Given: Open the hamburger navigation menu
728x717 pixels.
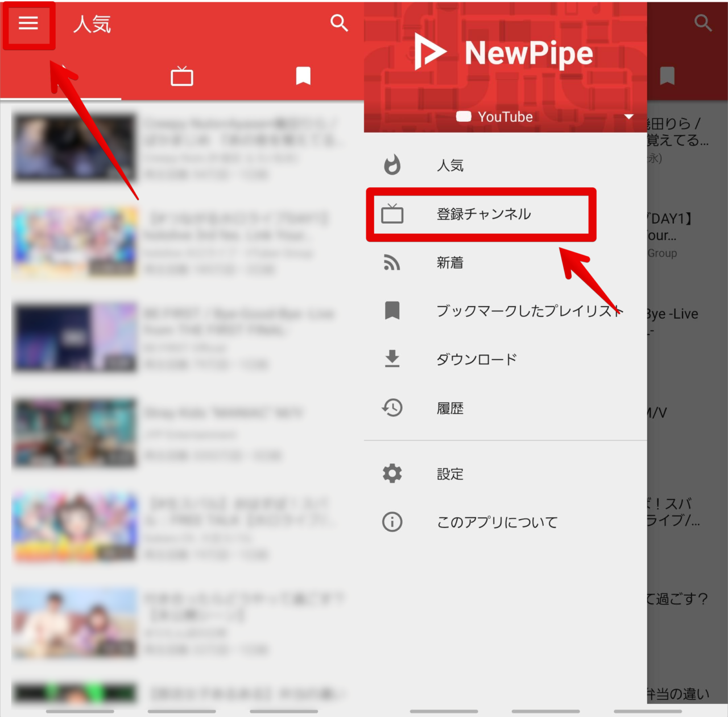Looking at the screenshot, I should (x=28, y=23).
